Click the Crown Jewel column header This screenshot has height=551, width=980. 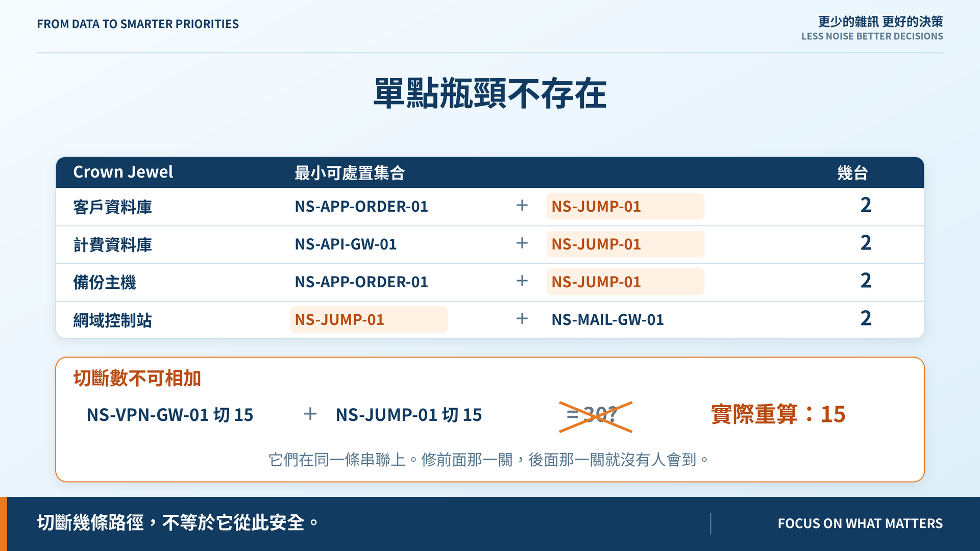point(123,172)
